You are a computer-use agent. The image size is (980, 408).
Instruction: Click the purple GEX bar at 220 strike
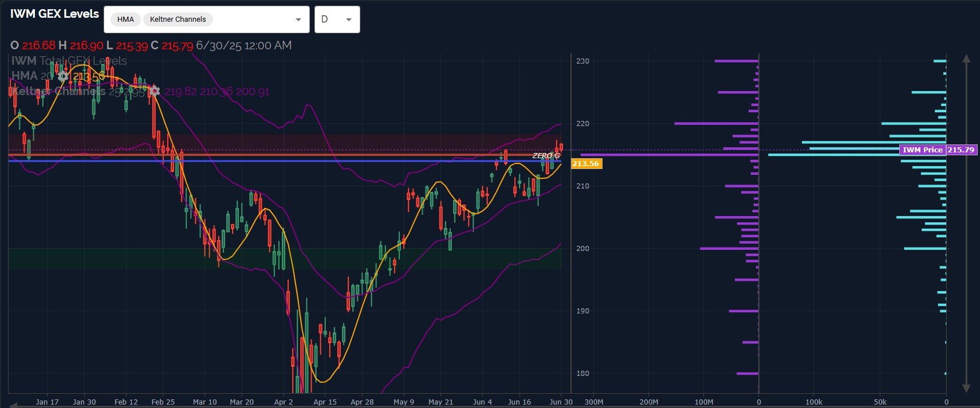[717, 123]
